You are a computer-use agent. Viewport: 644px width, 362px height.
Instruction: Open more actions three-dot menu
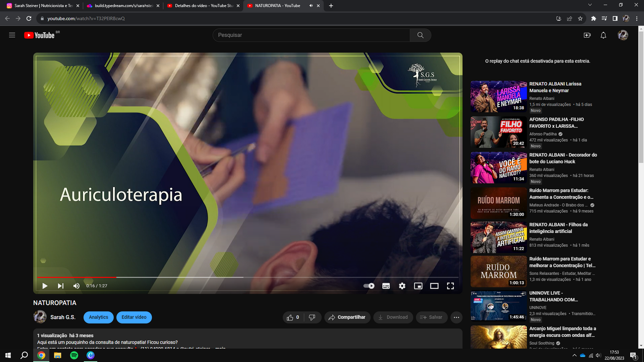(457, 317)
